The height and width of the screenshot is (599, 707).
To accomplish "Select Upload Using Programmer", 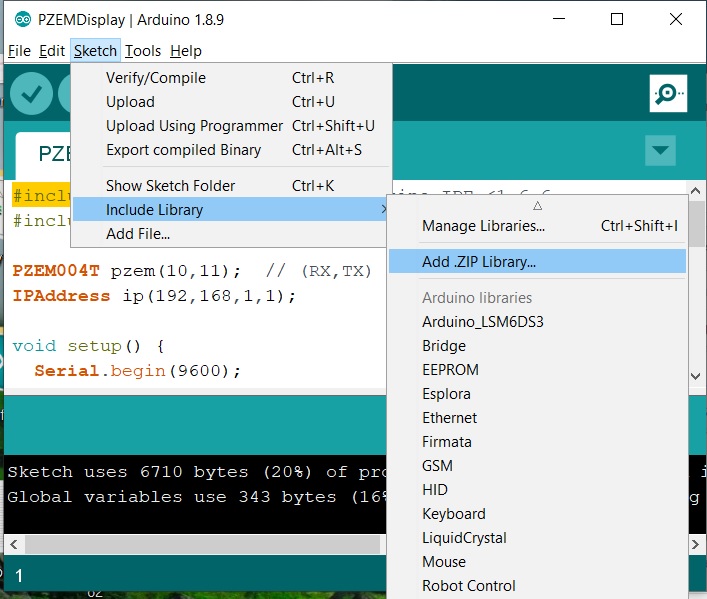I will 230,125.
